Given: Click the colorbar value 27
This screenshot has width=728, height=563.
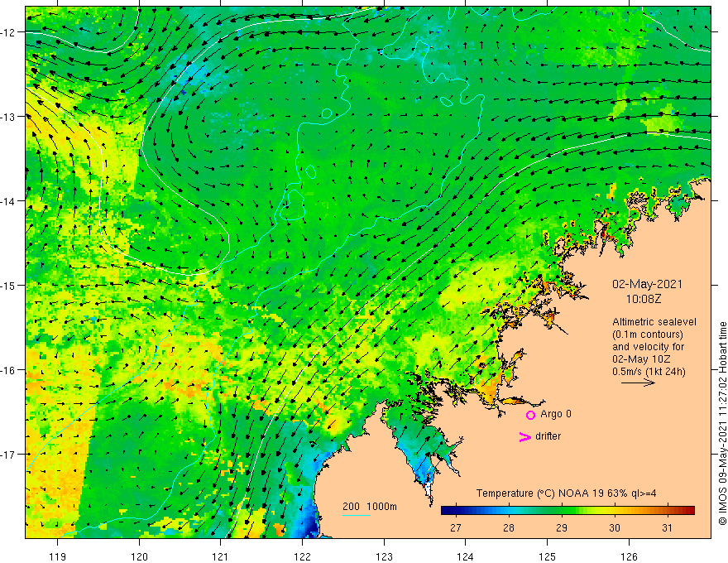Looking at the screenshot, I should pyautogui.click(x=456, y=527).
